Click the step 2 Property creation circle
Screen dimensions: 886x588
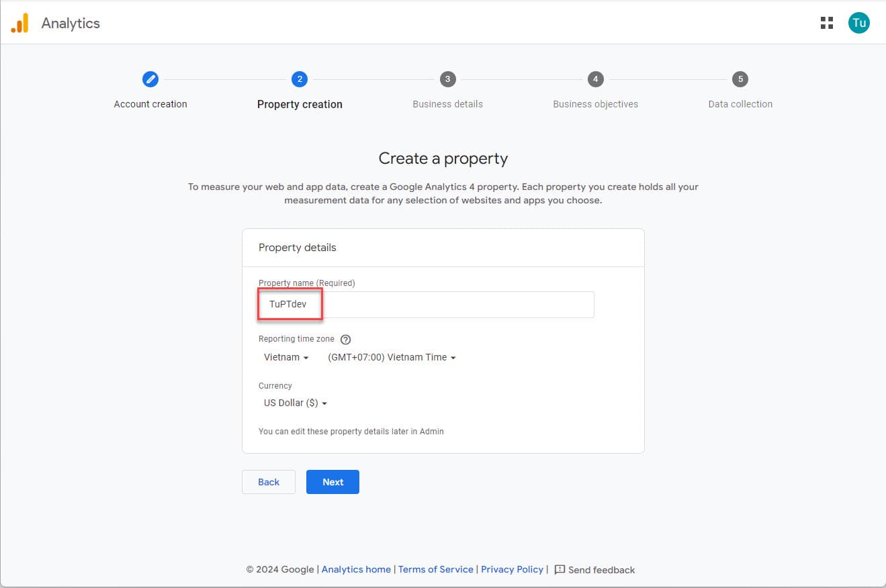click(x=300, y=79)
